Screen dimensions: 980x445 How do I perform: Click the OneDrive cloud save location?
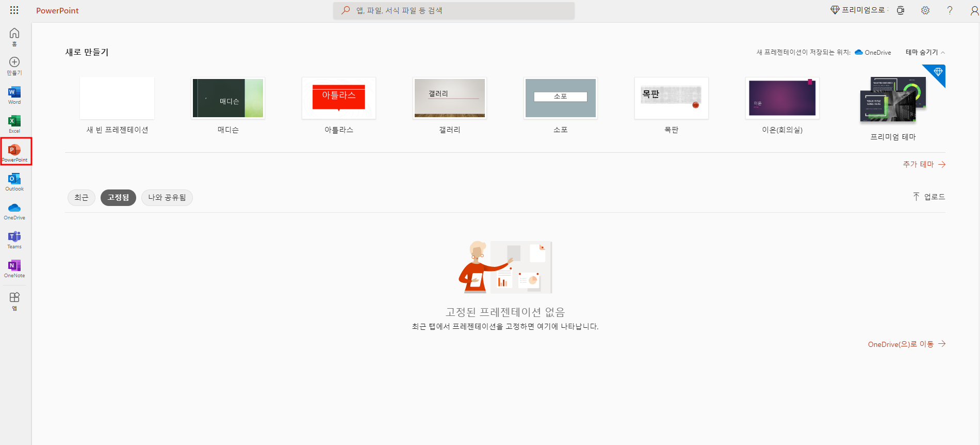click(x=873, y=52)
